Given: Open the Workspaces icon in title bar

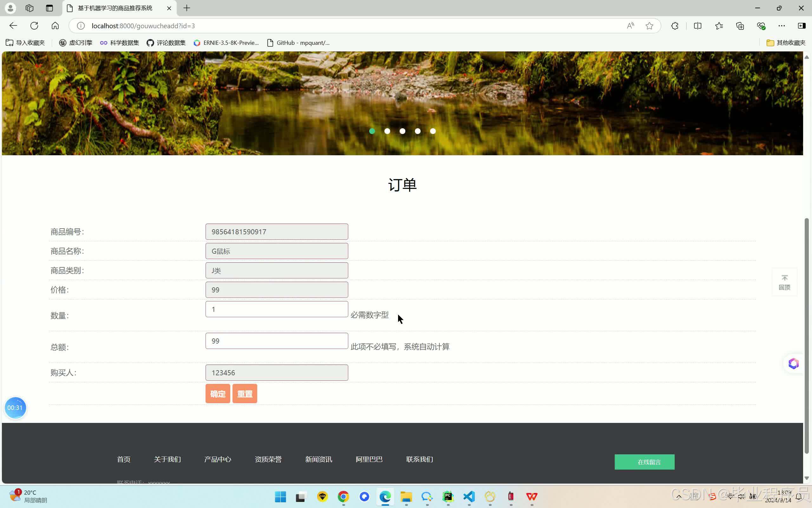Looking at the screenshot, I should pos(29,8).
